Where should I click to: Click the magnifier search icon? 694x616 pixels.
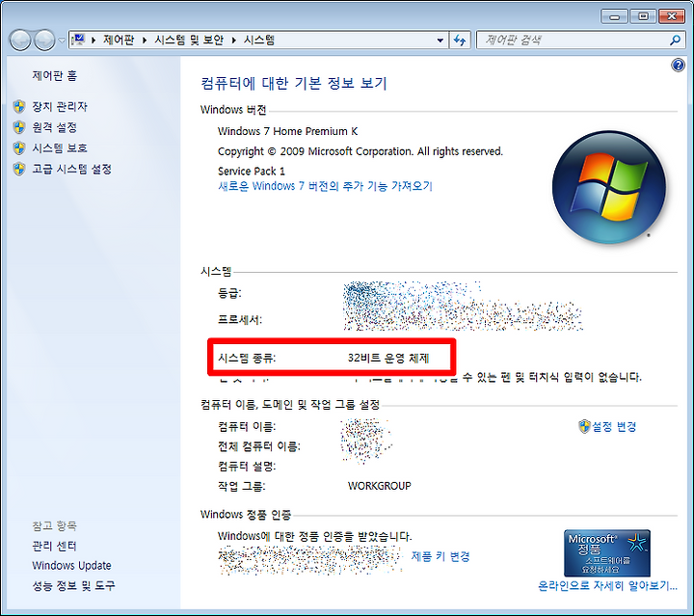point(675,40)
